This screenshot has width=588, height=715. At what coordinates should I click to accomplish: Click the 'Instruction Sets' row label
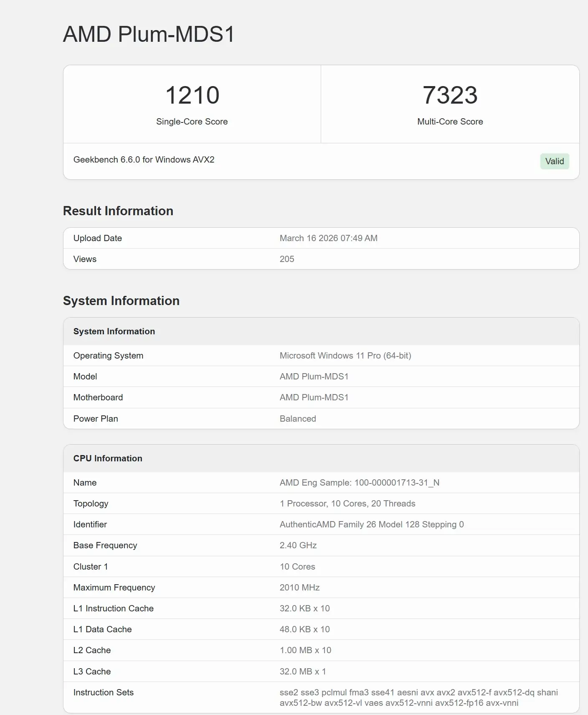pos(104,692)
